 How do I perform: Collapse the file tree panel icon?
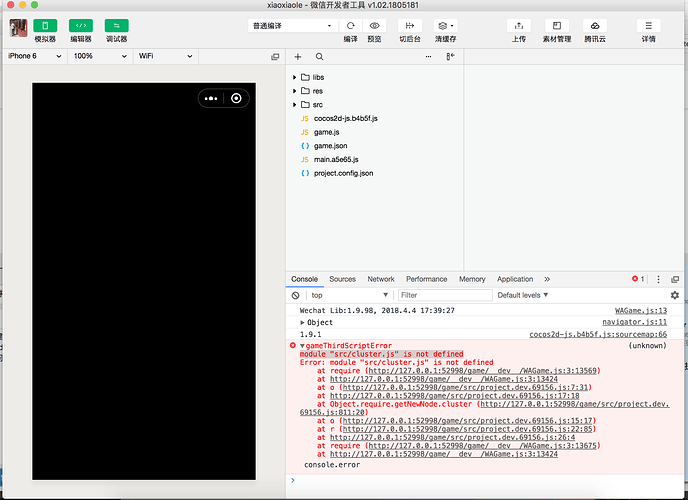[x=451, y=57]
